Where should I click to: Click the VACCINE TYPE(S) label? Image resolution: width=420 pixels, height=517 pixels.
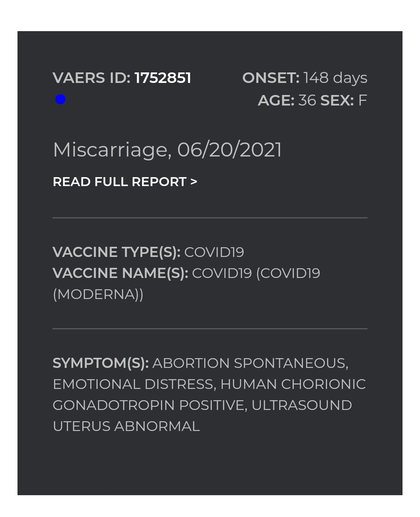[x=116, y=252]
